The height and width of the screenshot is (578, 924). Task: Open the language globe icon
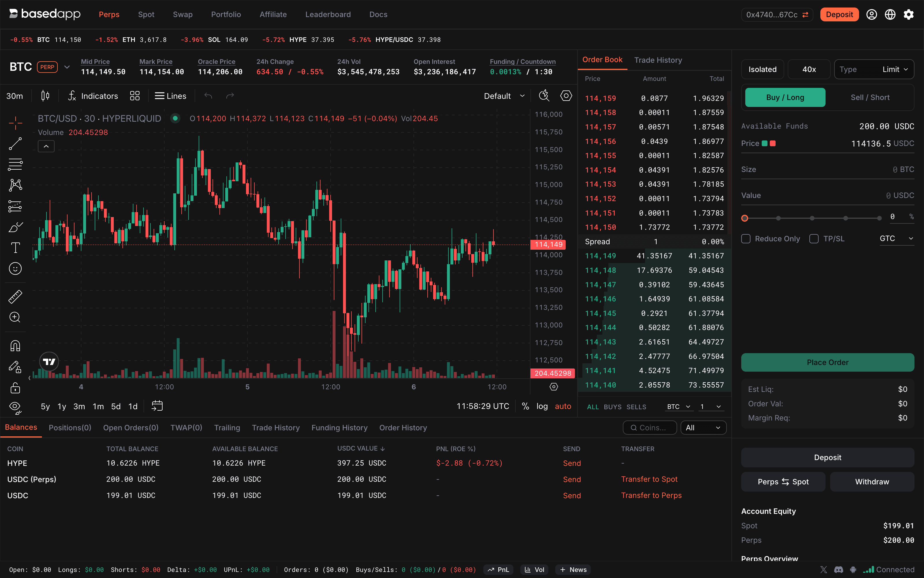[890, 14]
